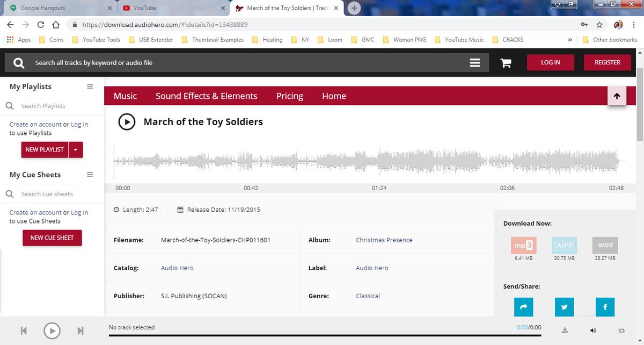Bookmark this page with the star icon
This screenshot has height=345, width=644.
pyautogui.click(x=599, y=25)
